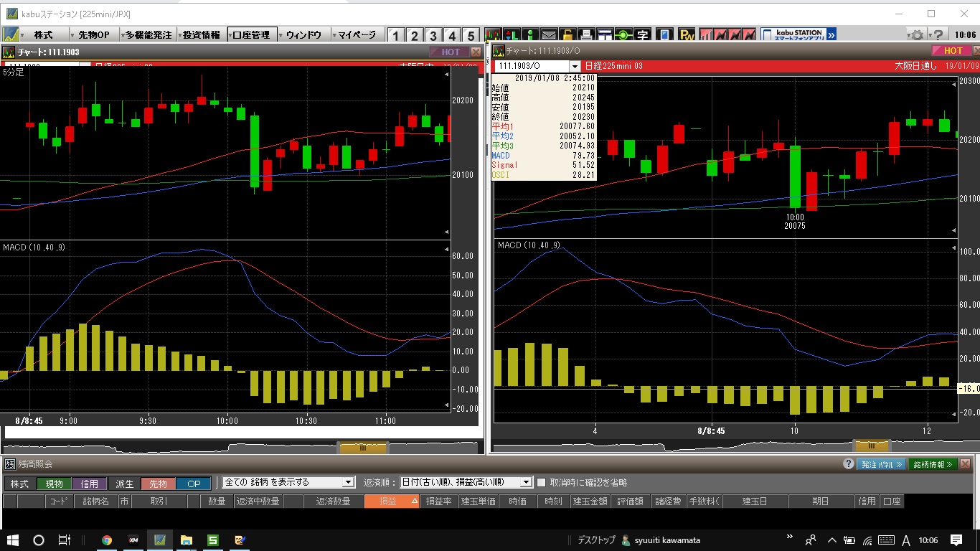Switch to workspace page 4

[x=452, y=36]
